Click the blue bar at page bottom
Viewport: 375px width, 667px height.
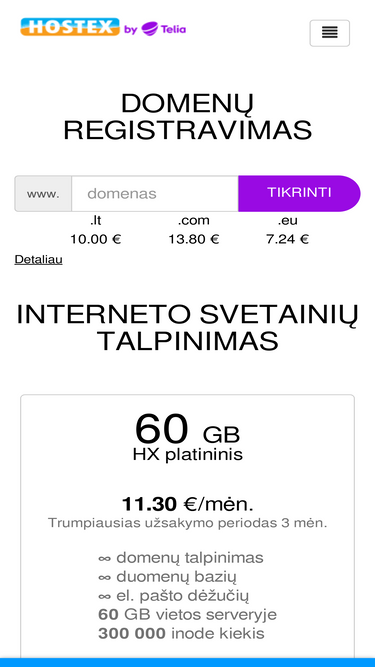coord(188,663)
